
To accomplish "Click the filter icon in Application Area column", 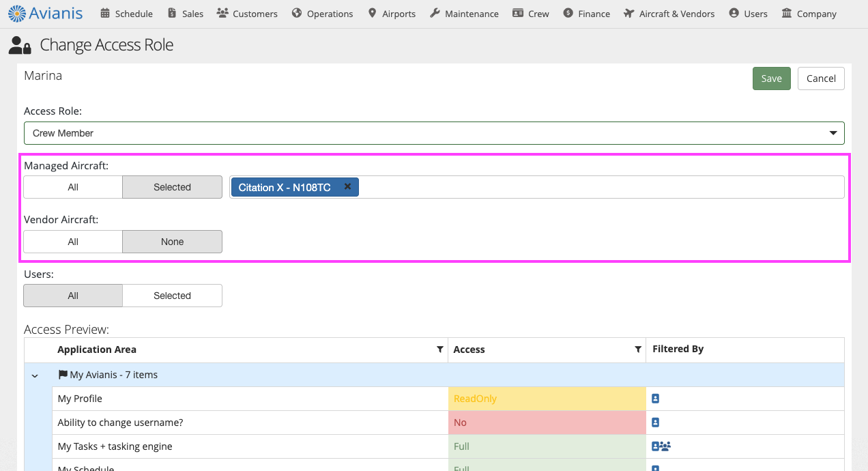I will (x=440, y=349).
